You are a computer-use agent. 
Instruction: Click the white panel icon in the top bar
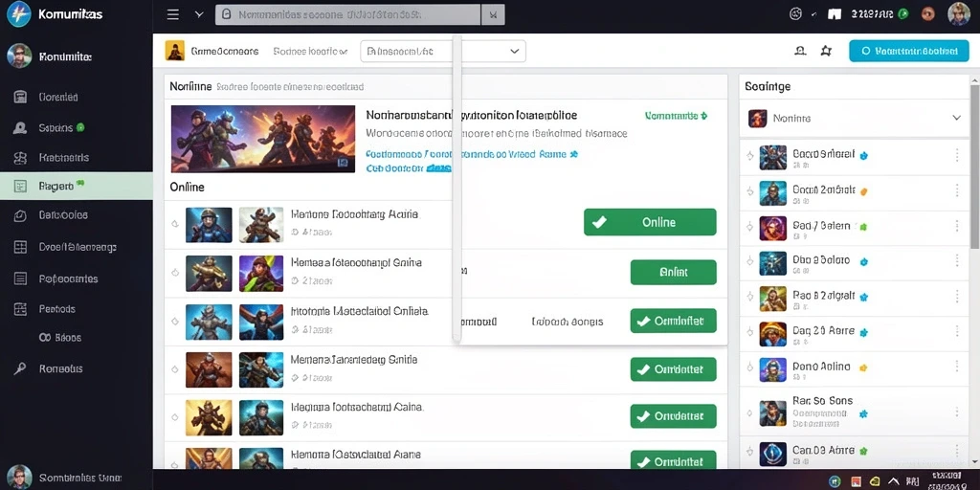coord(835,14)
